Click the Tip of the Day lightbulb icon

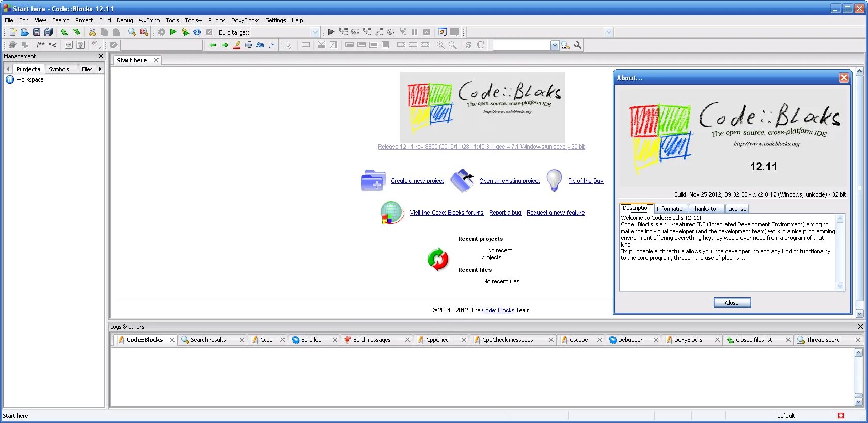pyautogui.click(x=554, y=181)
